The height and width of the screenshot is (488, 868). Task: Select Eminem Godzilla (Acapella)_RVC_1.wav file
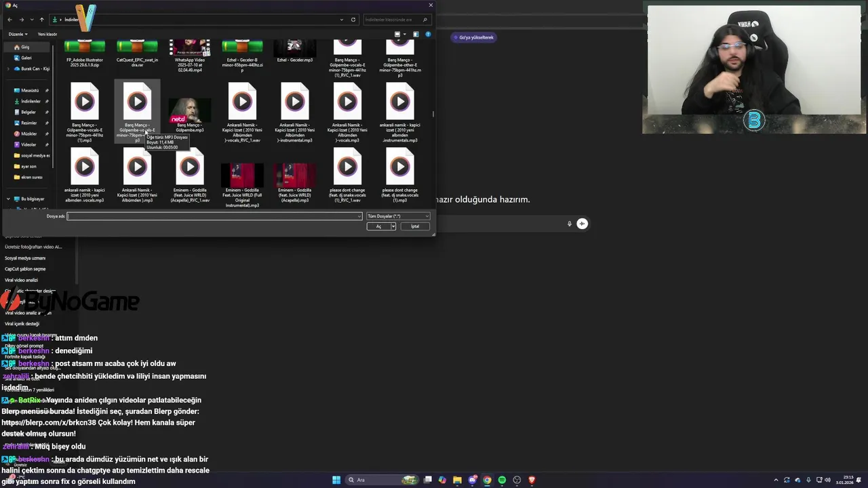point(189,176)
